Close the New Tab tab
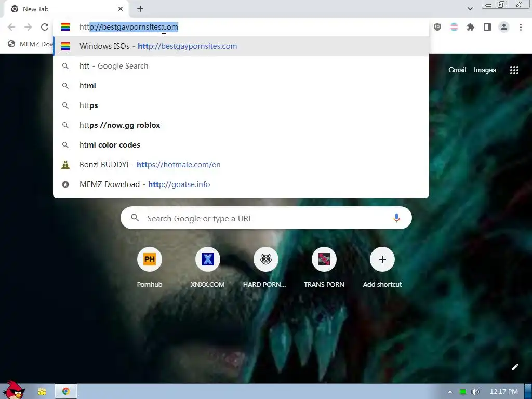The width and height of the screenshot is (532, 399). pyautogui.click(x=121, y=9)
